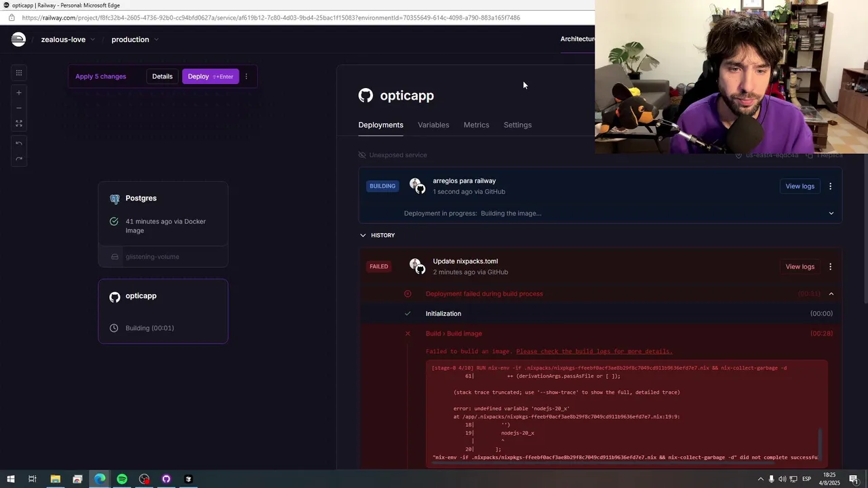Switch to the Variables tab
This screenshot has height=488, width=868.
[x=433, y=125]
